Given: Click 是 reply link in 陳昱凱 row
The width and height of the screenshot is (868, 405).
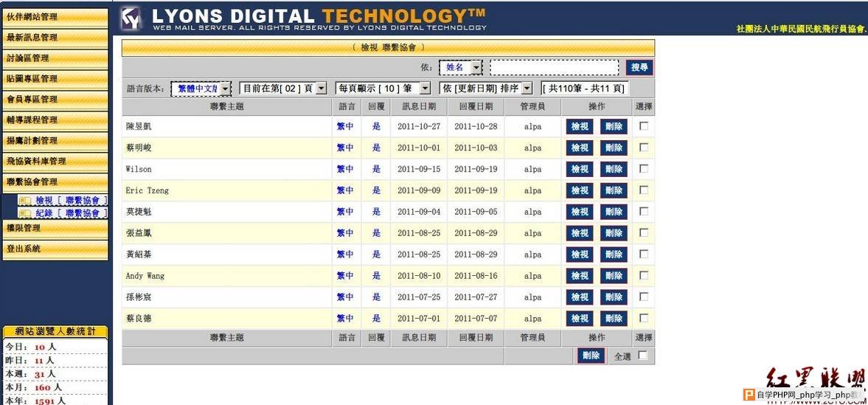Looking at the screenshot, I should [376, 126].
